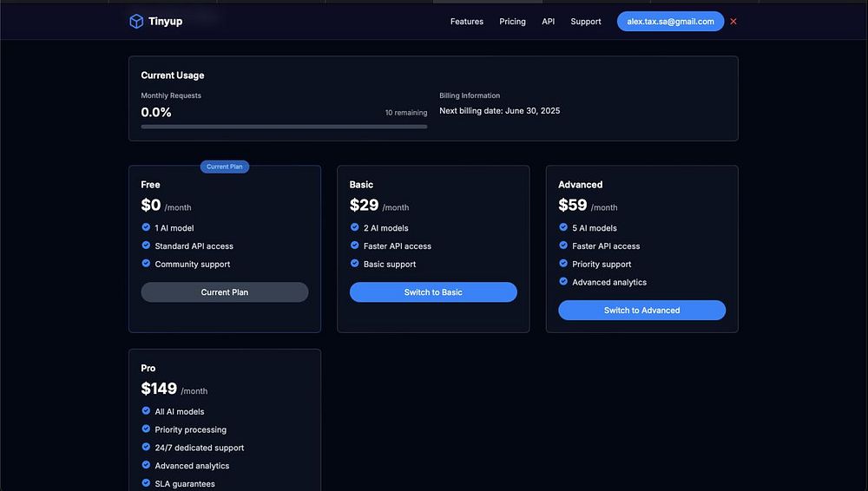Click the 2 AI models text

tap(386, 228)
